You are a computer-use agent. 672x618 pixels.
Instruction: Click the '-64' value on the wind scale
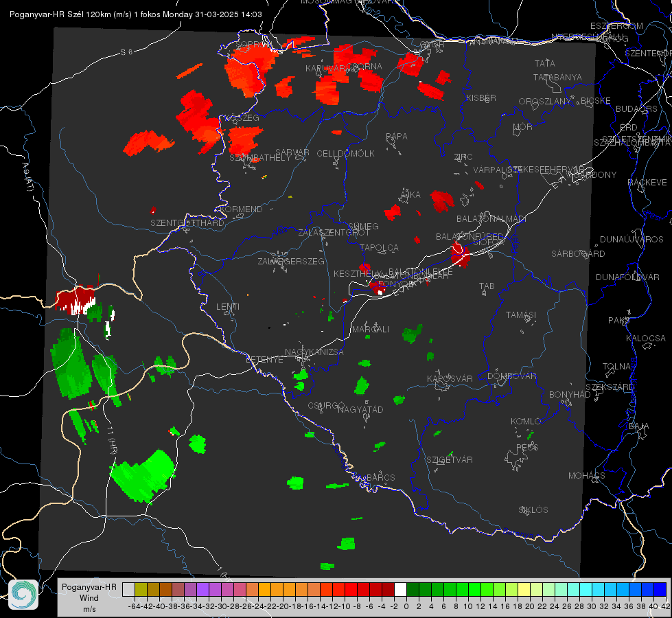[134, 606]
